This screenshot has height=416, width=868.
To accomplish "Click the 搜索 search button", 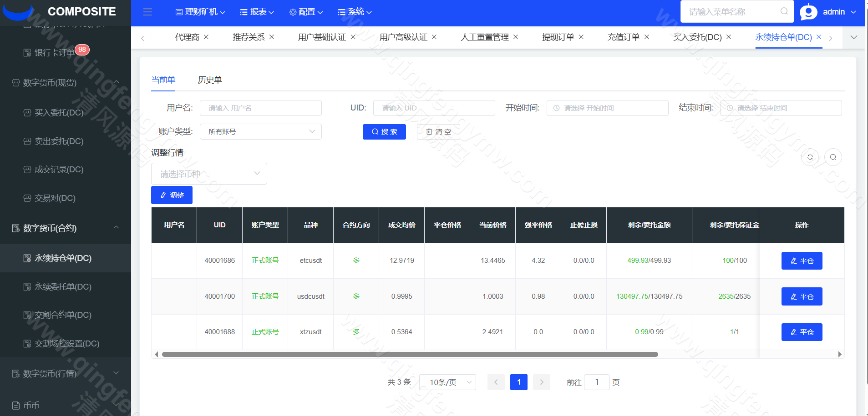I will (384, 132).
